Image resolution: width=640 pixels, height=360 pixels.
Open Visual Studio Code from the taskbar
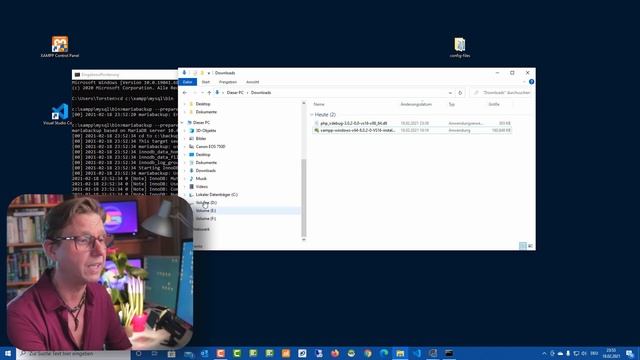pos(416,353)
